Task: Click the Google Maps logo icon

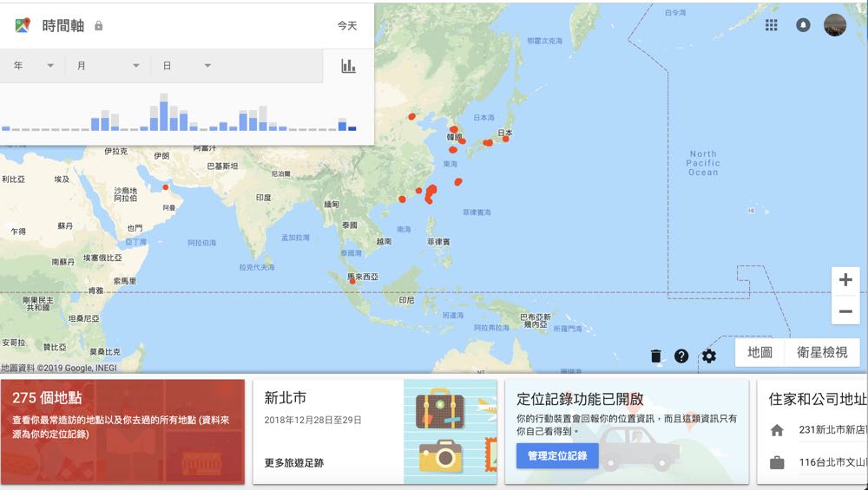Action: pyautogui.click(x=23, y=25)
